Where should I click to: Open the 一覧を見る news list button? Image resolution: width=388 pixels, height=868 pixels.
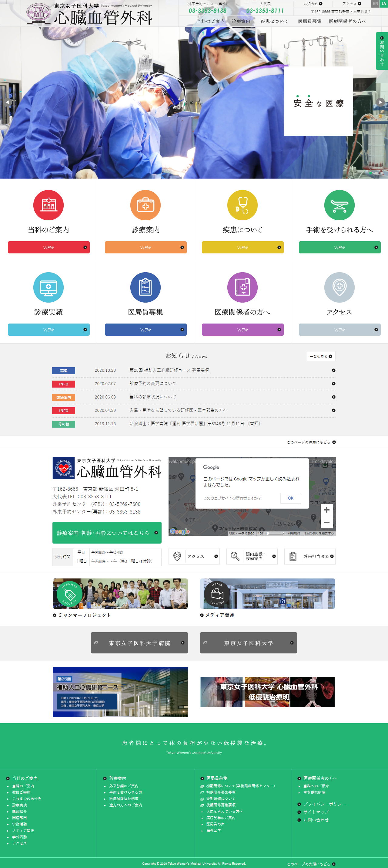pos(321,356)
